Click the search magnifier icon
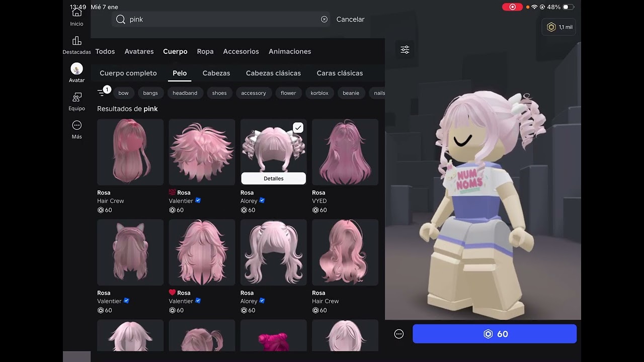The image size is (644, 362). tap(121, 19)
